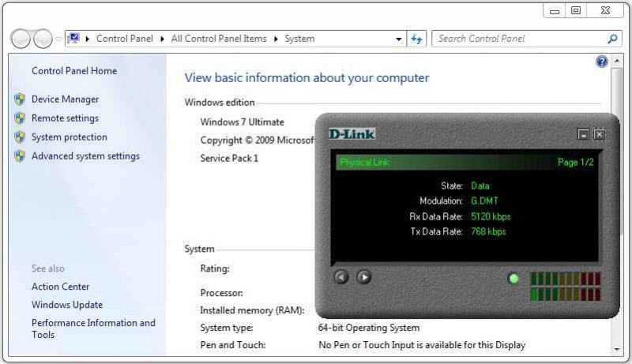This screenshot has height=364, width=632.
Task: Open address bar history dropdown
Action: pyautogui.click(x=399, y=39)
